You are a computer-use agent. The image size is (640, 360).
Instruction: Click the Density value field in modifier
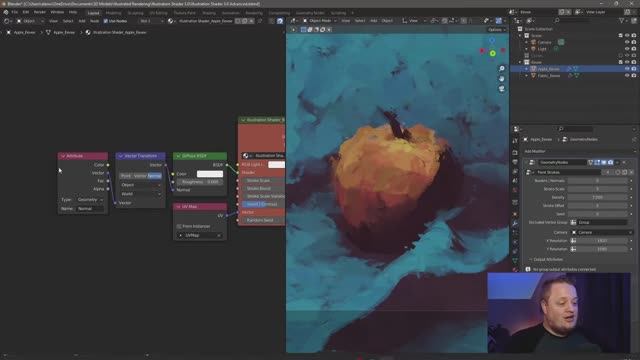point(598,198)
